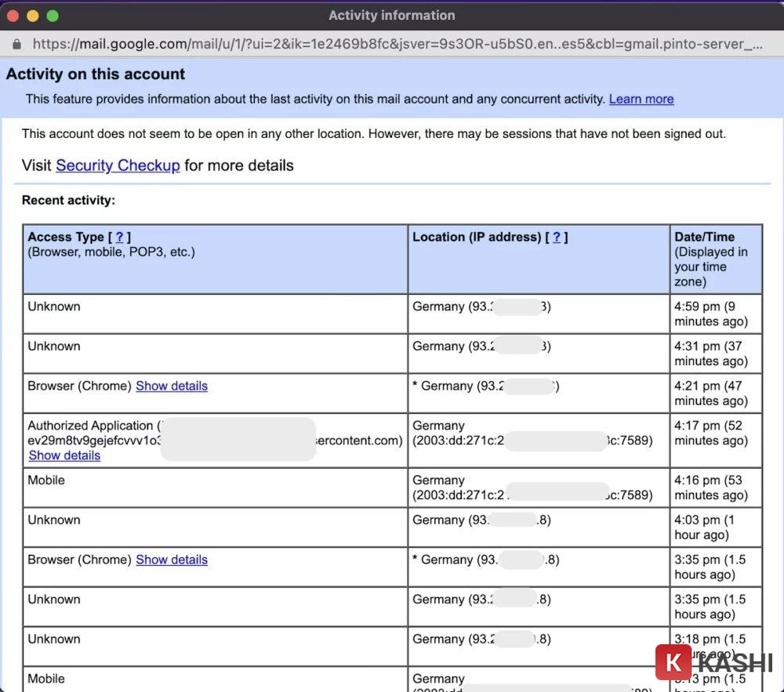Click the green fullscreen window button
The width and height of the screenshot is (784, 692).
[53, 16]
